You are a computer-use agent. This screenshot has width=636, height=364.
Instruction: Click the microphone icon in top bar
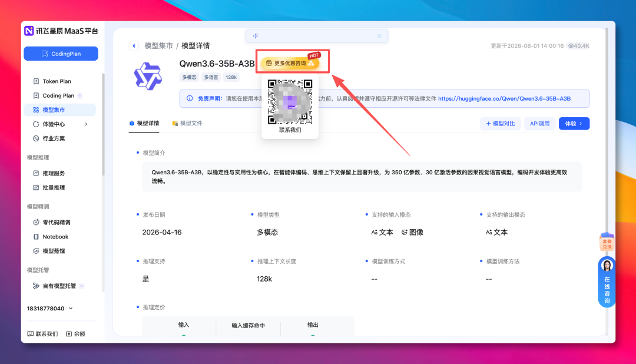(256, 36)
